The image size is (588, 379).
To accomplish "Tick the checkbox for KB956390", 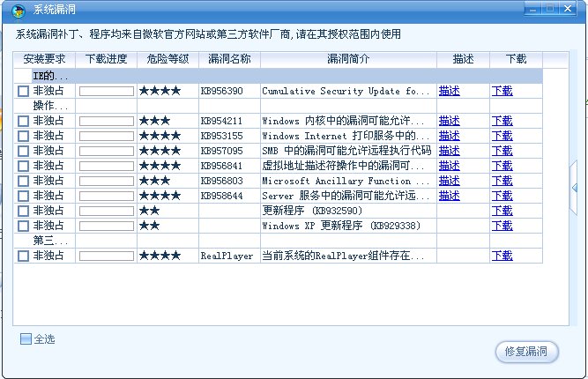I will [x=23, y=91].
